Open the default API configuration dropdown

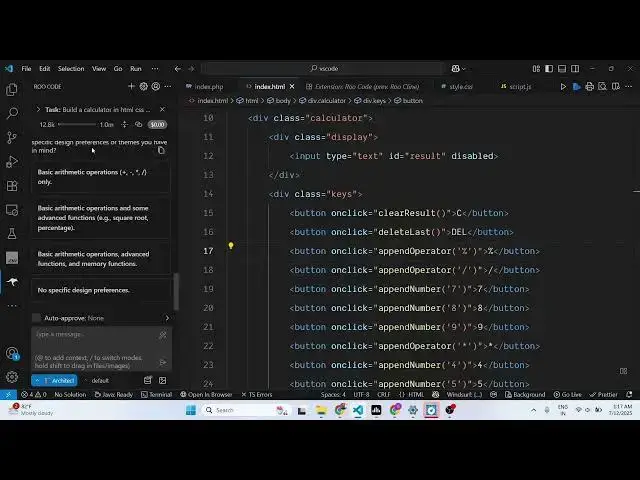(x=97, y=380)
